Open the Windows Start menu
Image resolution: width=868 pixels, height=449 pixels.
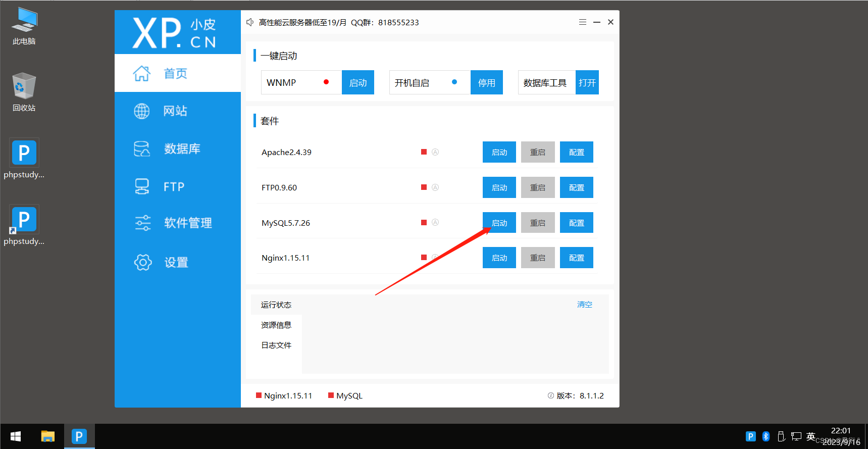(x=16, y=436)
